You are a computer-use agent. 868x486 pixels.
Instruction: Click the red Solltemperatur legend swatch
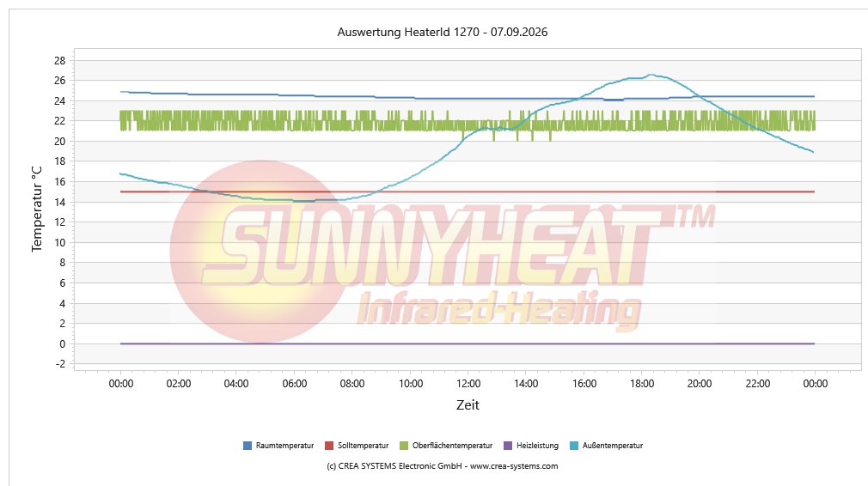click(x=329, y=446)
